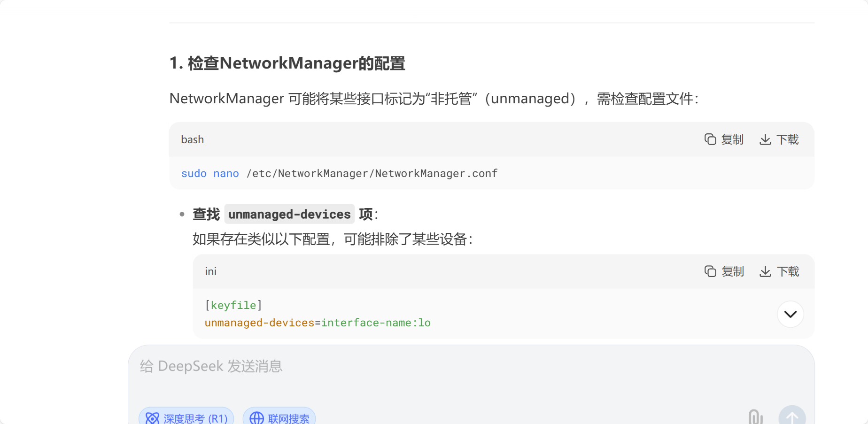Toggle the DeepThink (R1) mode
The height and width of the screenshot is (424, 868).
tap(186, 417)
